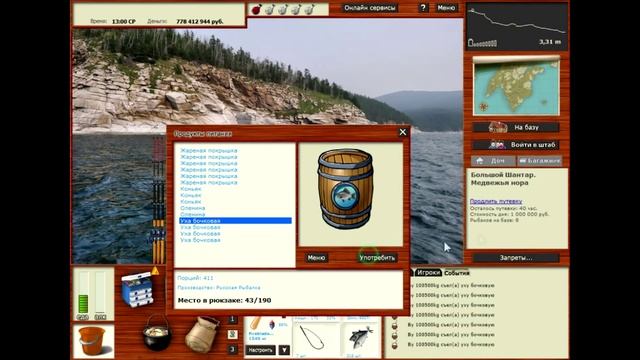640x360 pixels.
Task: Click the Большой Шантар. Медвежья нора title
Action: pos(503,179)
